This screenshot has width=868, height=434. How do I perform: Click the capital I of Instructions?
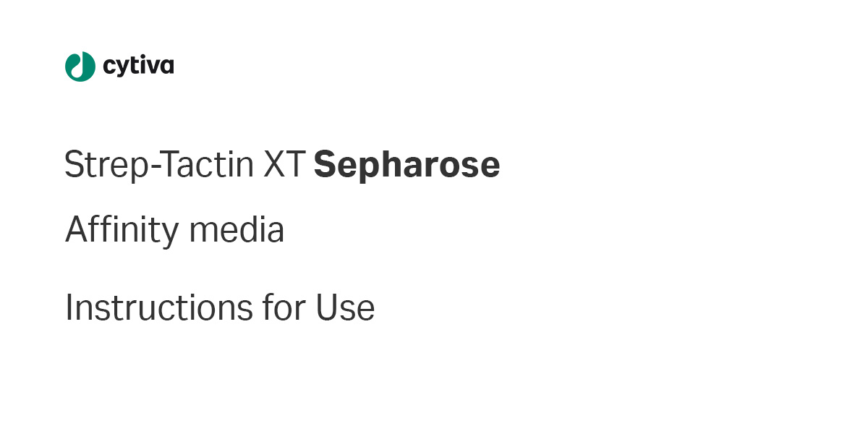[69, 307]
